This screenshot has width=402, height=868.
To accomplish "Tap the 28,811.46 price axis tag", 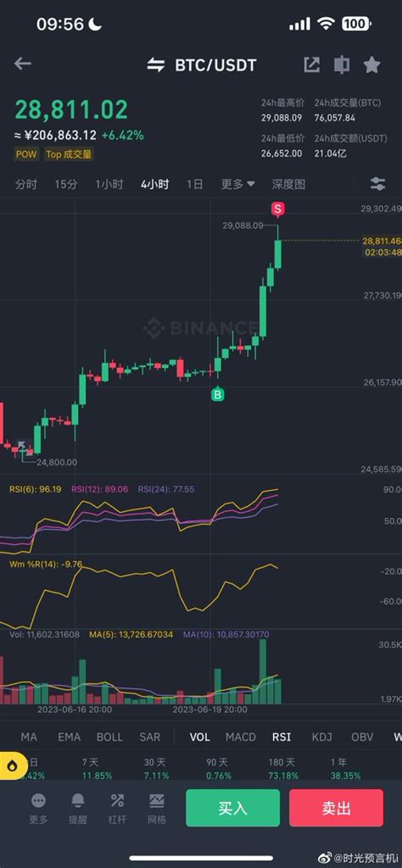I will tap(382, 241).
